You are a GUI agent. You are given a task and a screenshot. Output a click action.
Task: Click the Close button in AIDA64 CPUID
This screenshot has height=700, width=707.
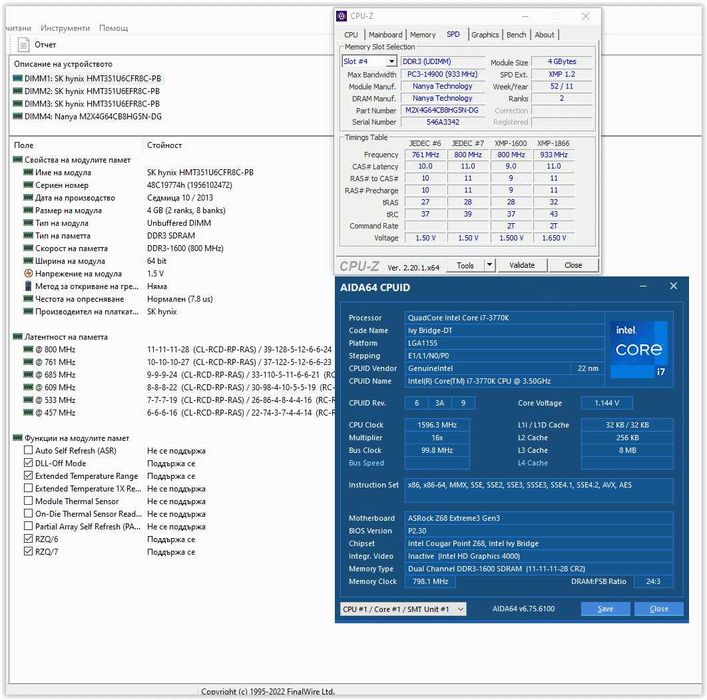tap(659, 609)
